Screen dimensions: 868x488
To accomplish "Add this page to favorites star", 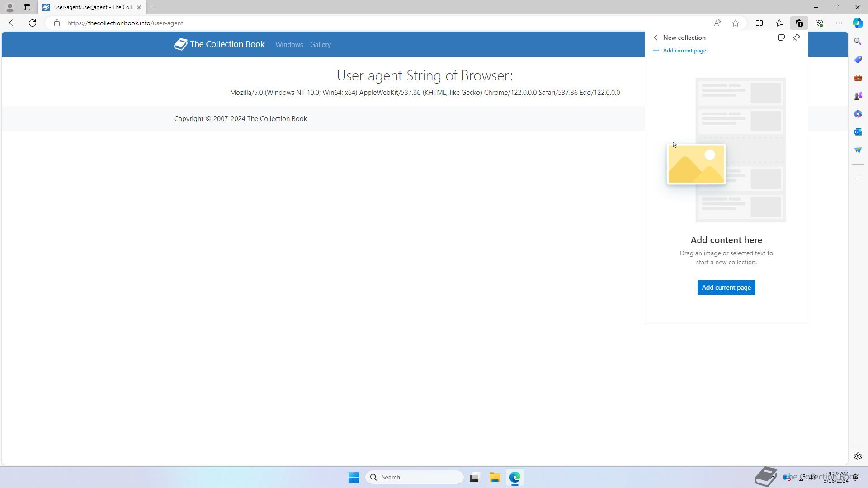I will coord(736,23).
